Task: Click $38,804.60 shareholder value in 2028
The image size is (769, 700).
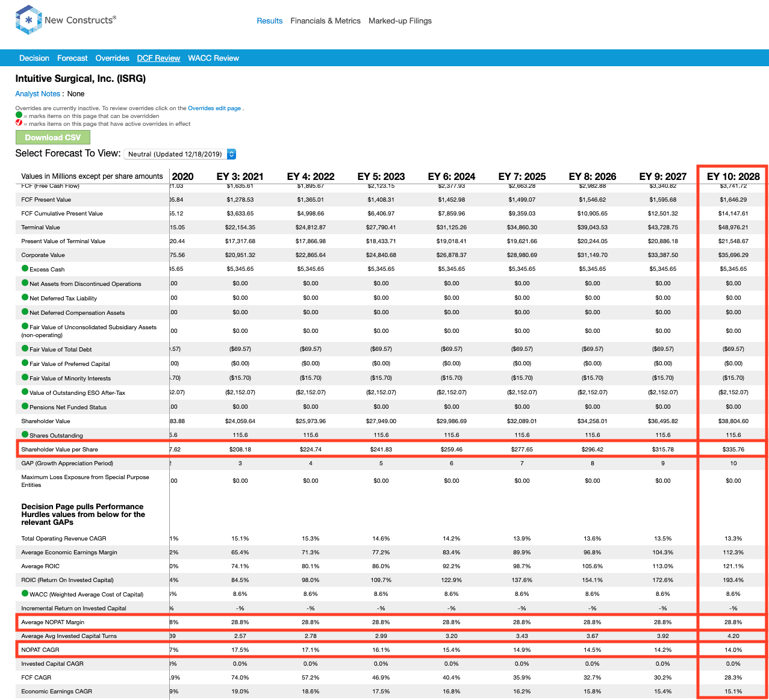Action: click(733, 421)
